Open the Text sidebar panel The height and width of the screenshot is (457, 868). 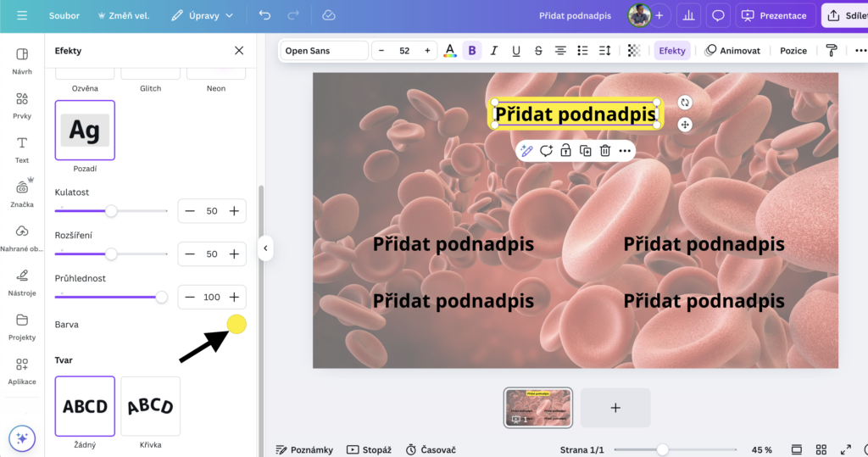tap(22, 149)
